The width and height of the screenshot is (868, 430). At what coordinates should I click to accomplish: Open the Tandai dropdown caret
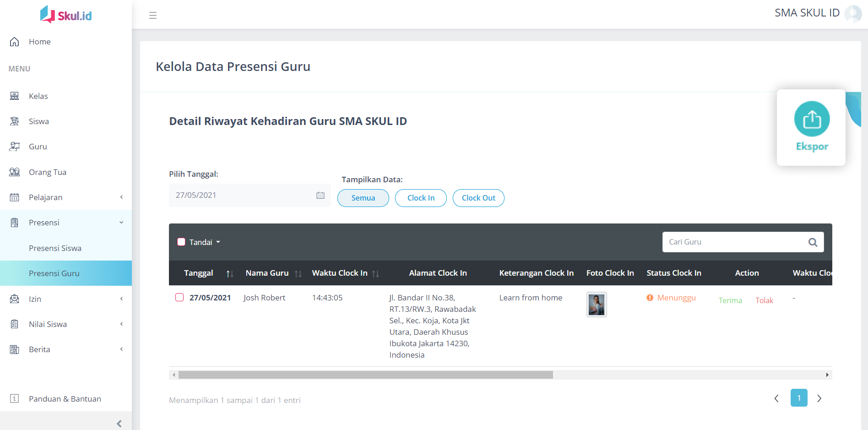[218, 242]
